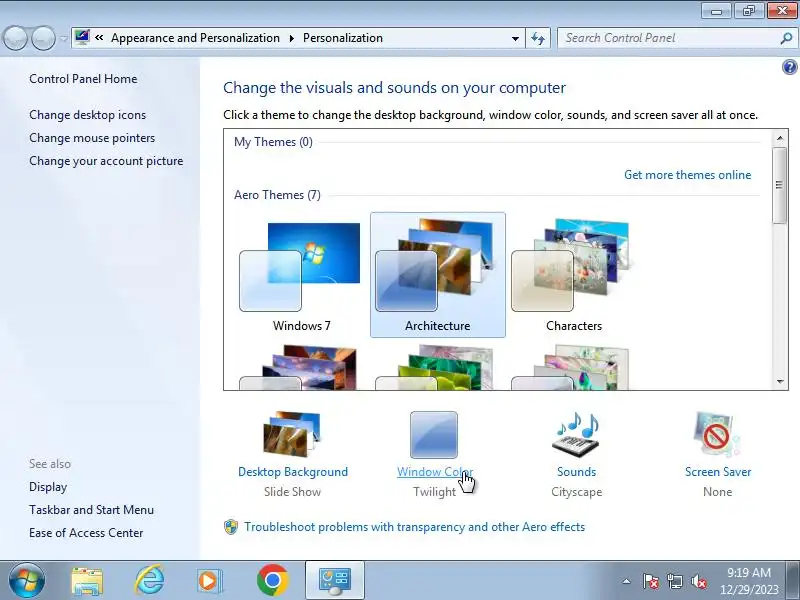Open the Display link
The width and height of the screenshot is (800, 600).
click(48, 487)
